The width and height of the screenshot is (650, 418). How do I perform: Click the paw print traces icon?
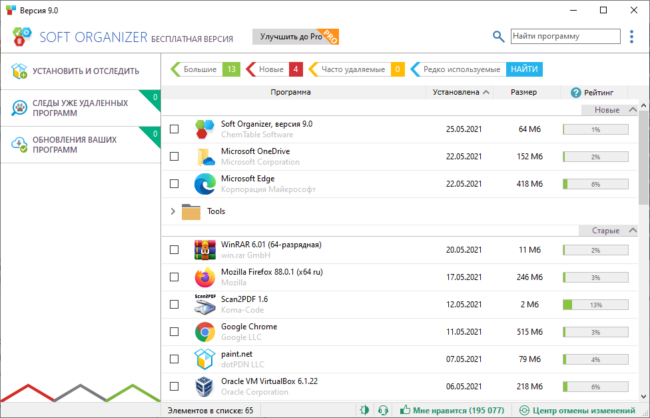click(x=19, y=108)
